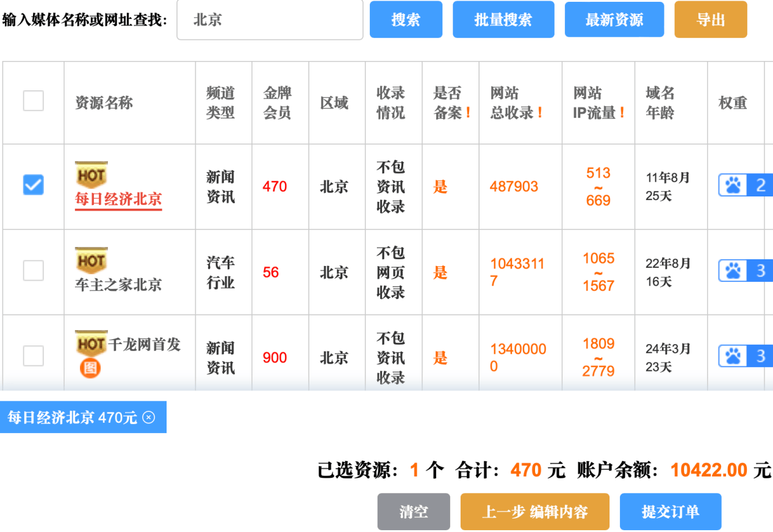Click exclamation hint next to 网站总收录
Image resolution: width=773 pixels, height=532 pixels.
[x=540, y=113]
